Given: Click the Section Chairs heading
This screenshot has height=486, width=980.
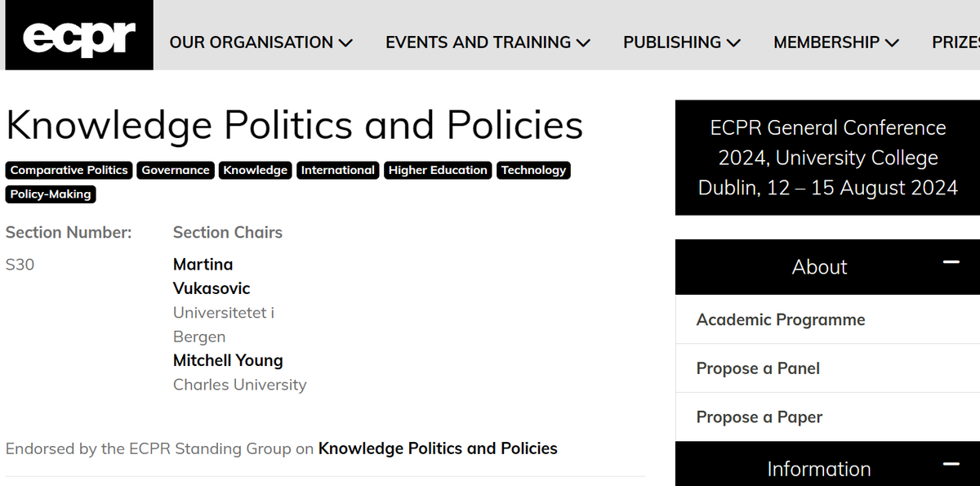Looking at the screenshot, I should pyautogui.click(x=228, y=232).
